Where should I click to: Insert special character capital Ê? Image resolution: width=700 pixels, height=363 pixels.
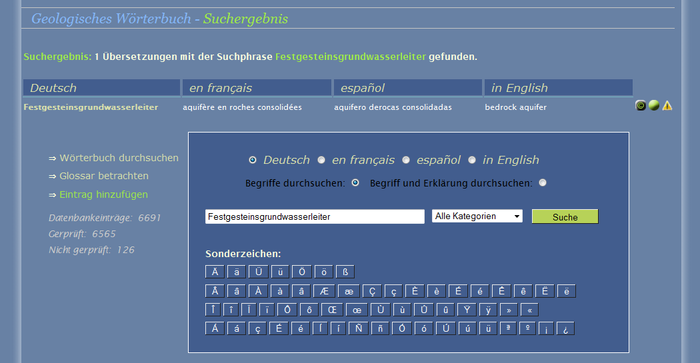coord(501,291)
